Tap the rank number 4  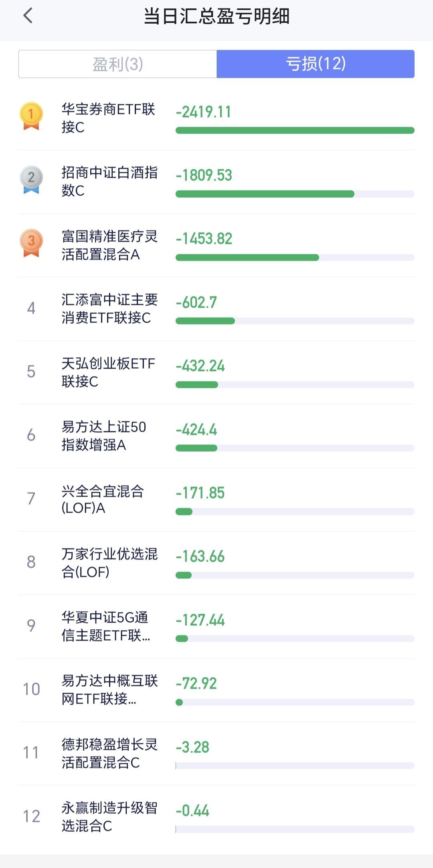coord(31,308)
